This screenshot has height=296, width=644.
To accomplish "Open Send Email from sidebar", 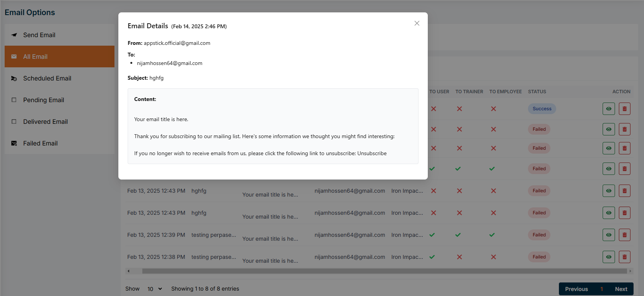I will [x=60, y=35].
